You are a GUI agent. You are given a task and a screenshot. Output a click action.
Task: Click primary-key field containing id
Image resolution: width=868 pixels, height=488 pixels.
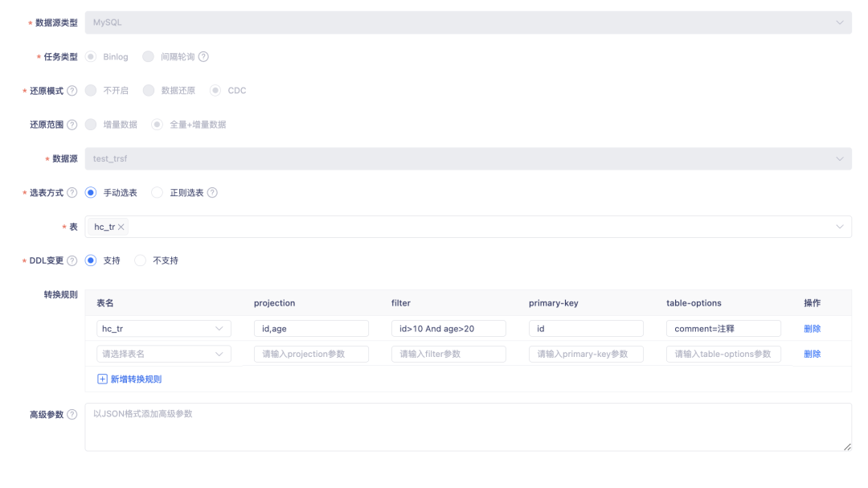(x=586, y=329)
